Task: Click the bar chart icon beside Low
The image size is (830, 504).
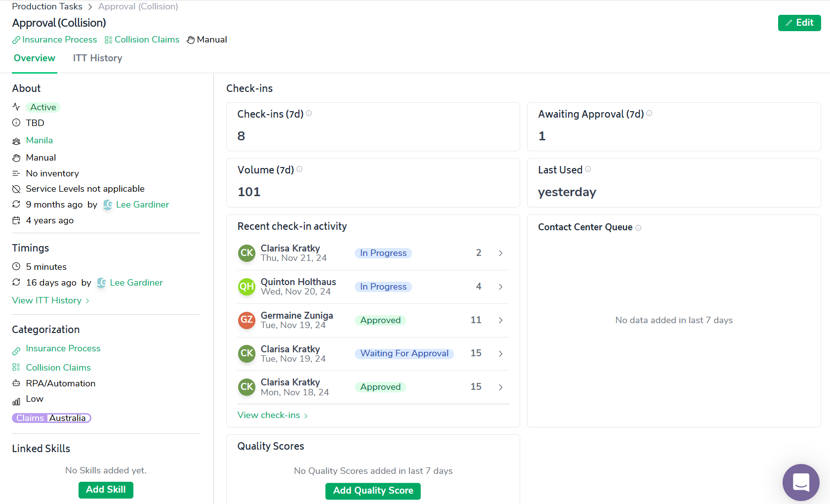Action: click(16, 401)
